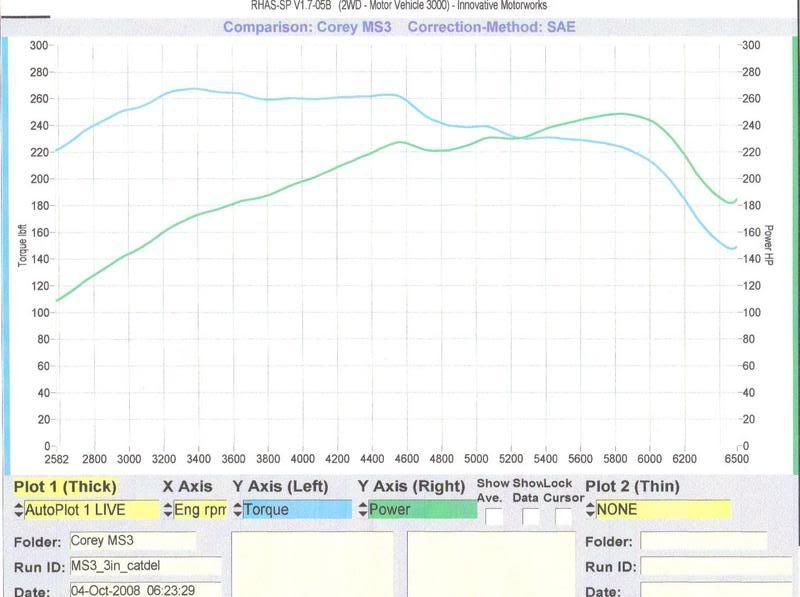Image resolution: width=800 pixels, height=597 pixels.
Task: Enable the Show Ave. checkbox
Action: click(495, 517)
